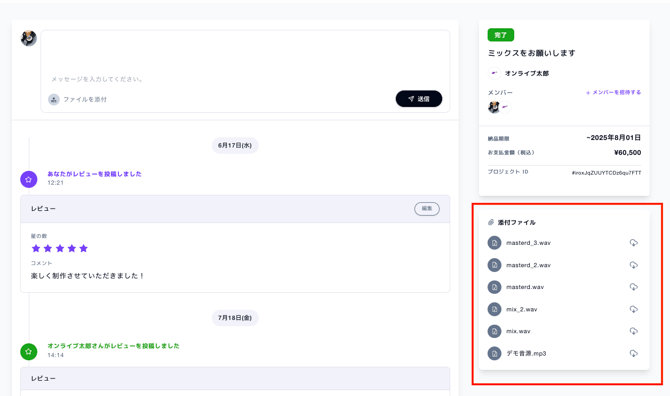Click the member avatar under メンバー
This screenshot has height=396, width=670.
[x=494, y=107]
